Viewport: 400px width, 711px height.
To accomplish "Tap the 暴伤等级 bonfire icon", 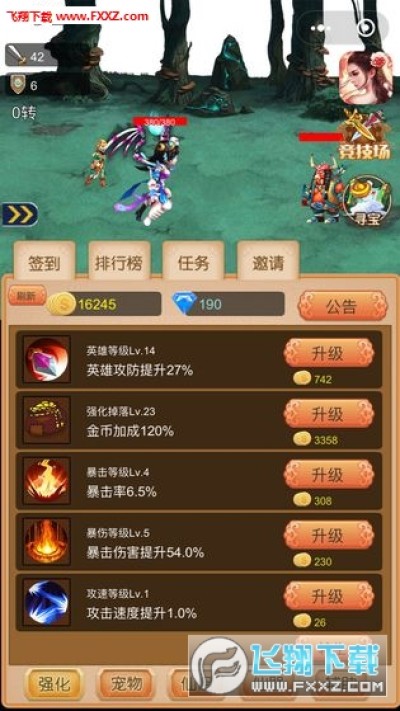I will pyautogui.click(x=47, y=541).
